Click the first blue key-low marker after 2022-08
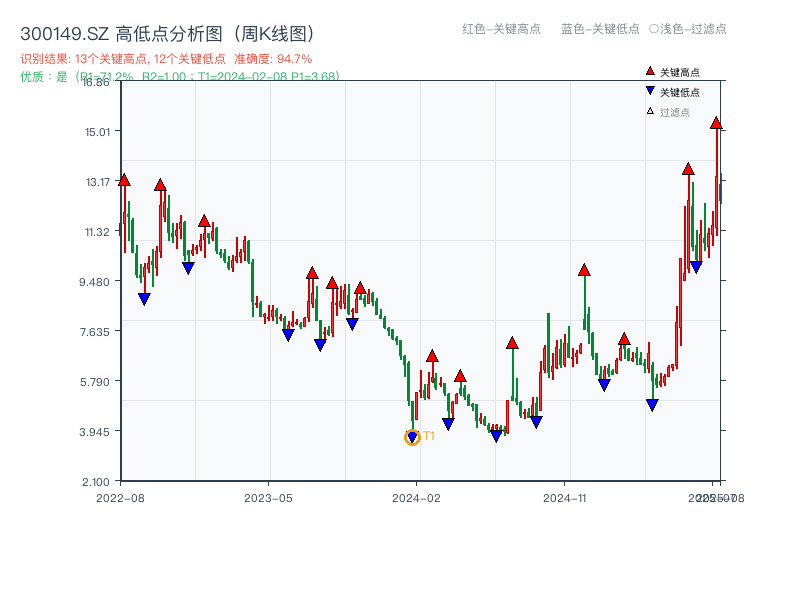 tap(144, 299)
